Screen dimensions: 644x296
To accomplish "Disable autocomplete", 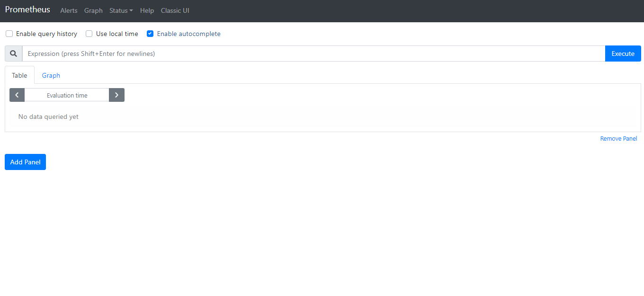I will coord(150,34).
